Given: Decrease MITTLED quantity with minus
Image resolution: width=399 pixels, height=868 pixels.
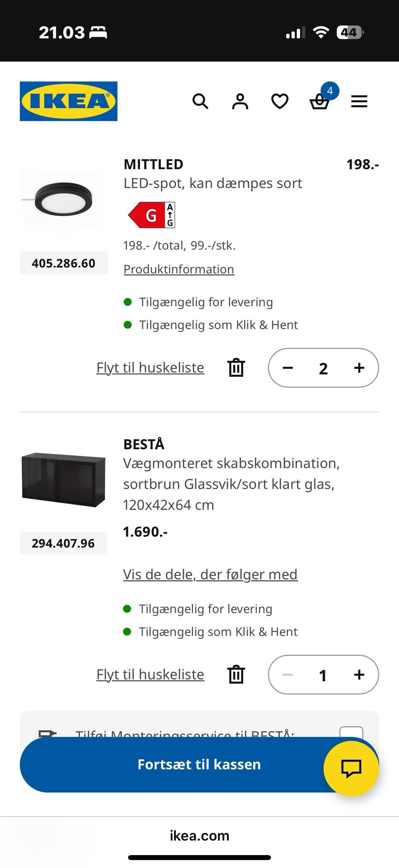Looking at the screenshot, I should coord(288,368).
